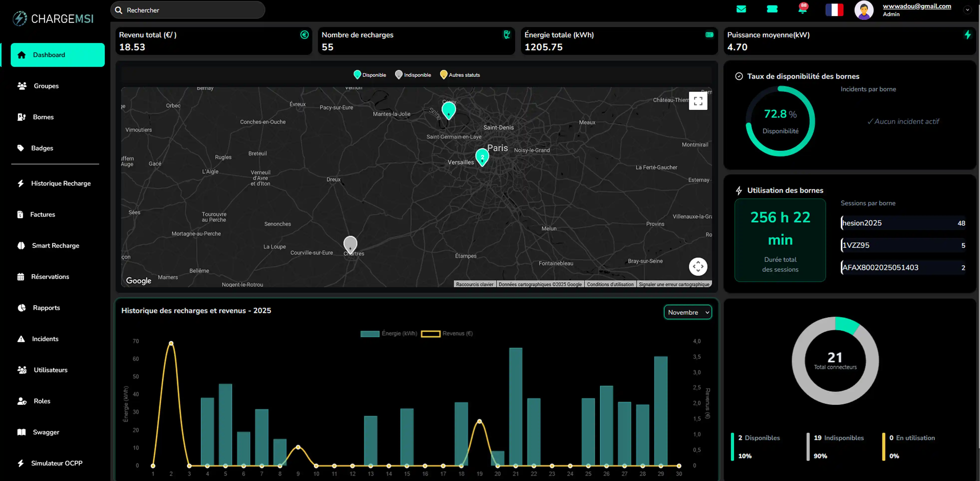980x481 pixels.
Task: Click the Rechercher search field
Action: 188,10
